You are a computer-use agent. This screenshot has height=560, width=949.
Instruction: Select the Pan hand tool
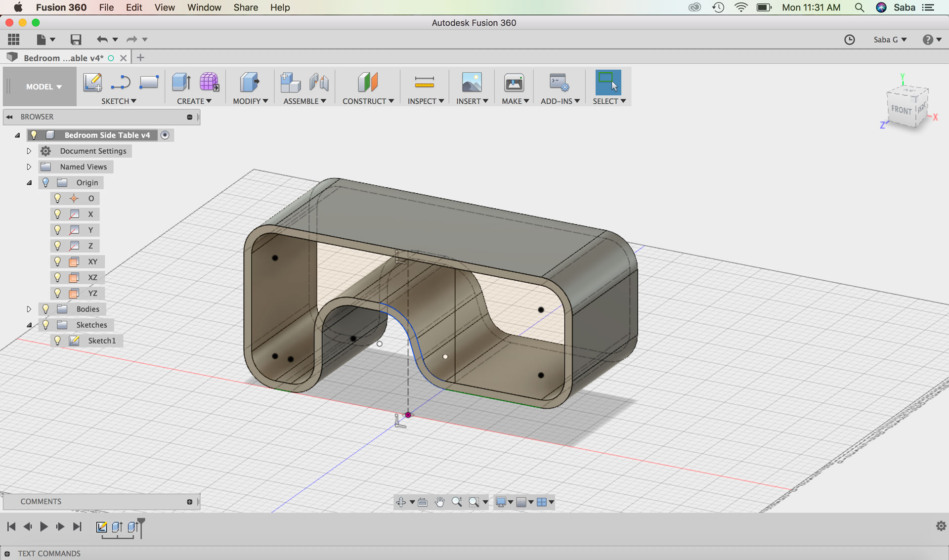click(439, 502)
